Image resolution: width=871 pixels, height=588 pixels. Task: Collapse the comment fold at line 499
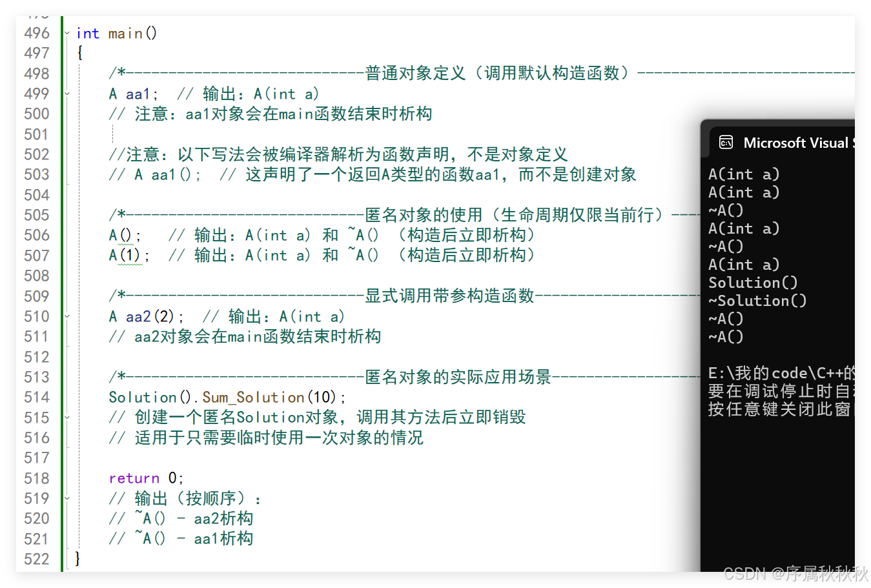(67, 94)
